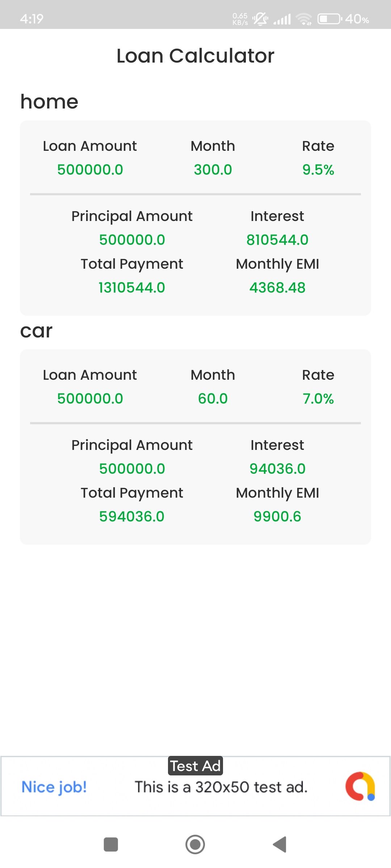Select the car loan heading

tap(36, 331)
